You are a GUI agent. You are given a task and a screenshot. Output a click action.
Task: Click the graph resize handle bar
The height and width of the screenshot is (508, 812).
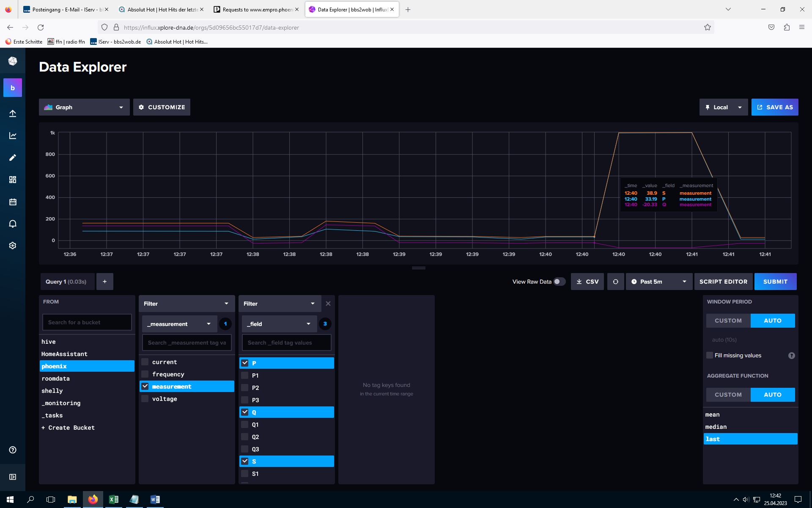click(x=419, y=268)
